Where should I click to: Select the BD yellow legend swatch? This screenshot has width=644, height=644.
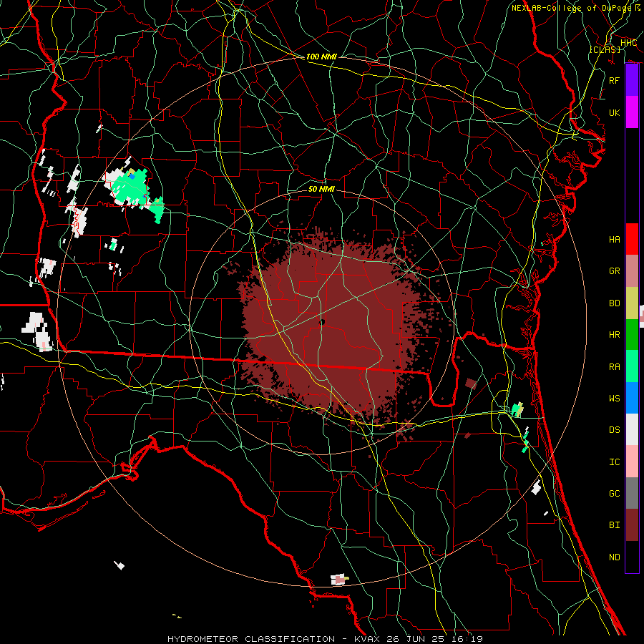point(632,303)
